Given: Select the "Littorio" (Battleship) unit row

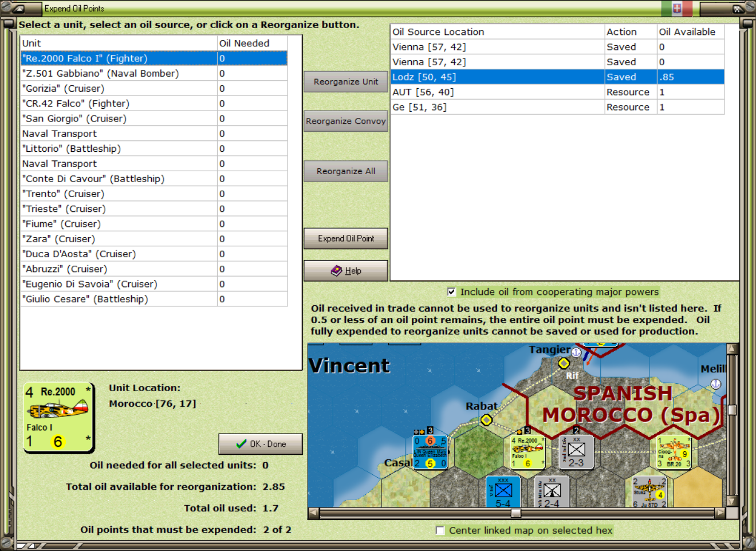Looking at the screenshot, I should pos(153,148).
